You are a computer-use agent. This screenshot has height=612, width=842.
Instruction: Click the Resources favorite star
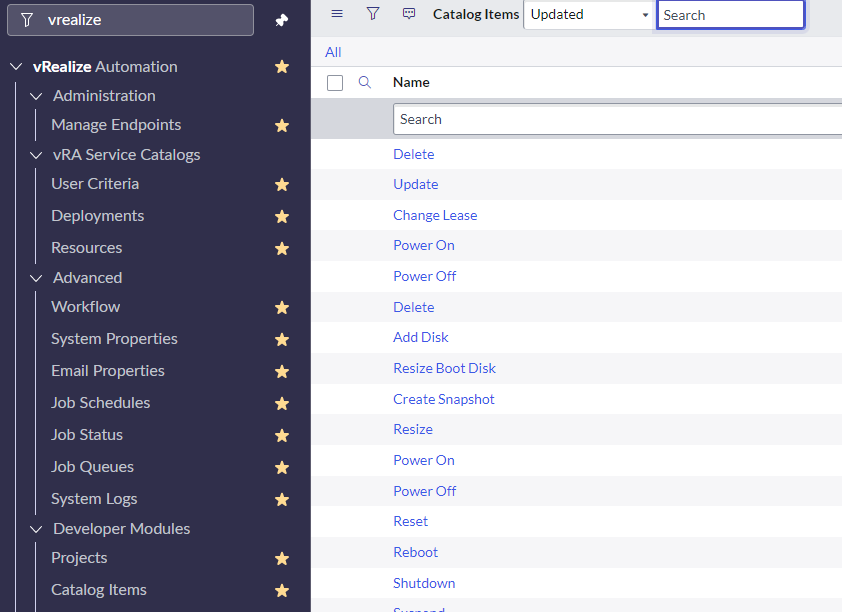pyautogui.click(x=282, y=249)
